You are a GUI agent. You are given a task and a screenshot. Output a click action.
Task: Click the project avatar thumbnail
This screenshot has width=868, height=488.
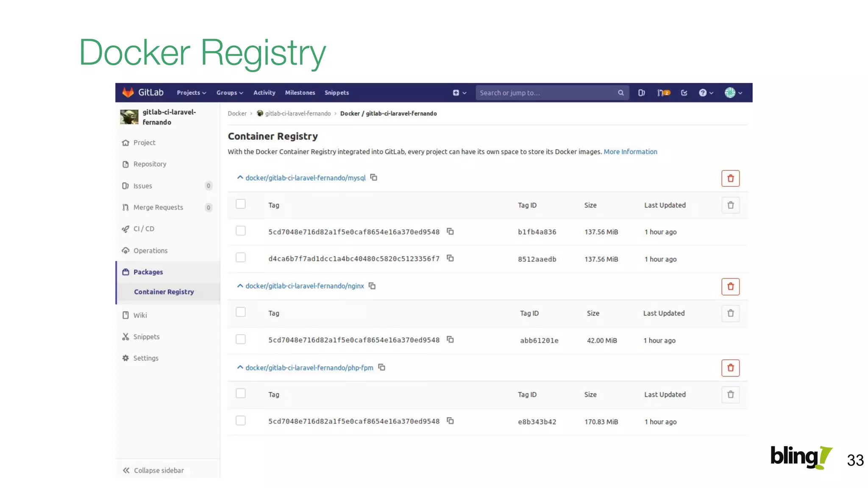[129, 117]
